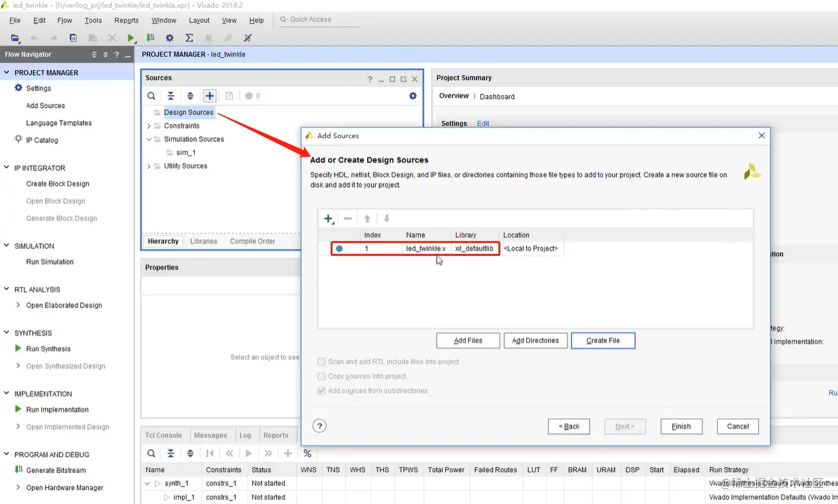This screenshot has width=838, height=504.
Task: Click the Add Directories button
Action: [536, 341]
